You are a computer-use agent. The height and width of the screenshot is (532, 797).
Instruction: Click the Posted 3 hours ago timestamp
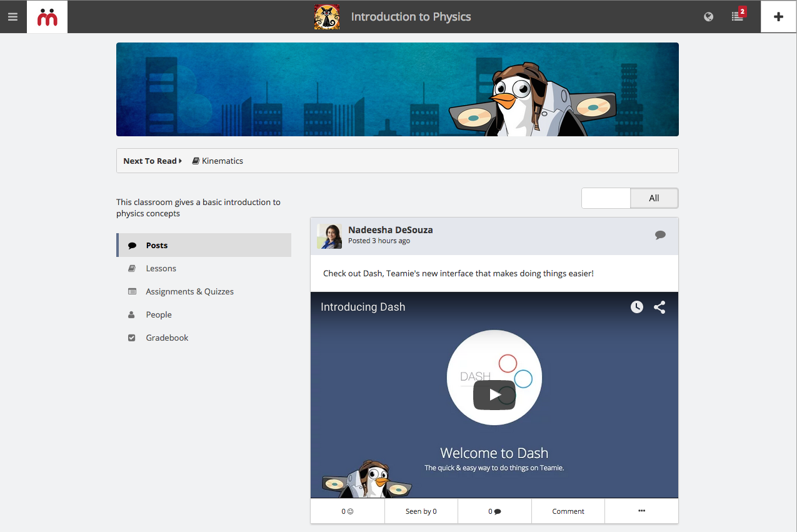tap(379, 241)
